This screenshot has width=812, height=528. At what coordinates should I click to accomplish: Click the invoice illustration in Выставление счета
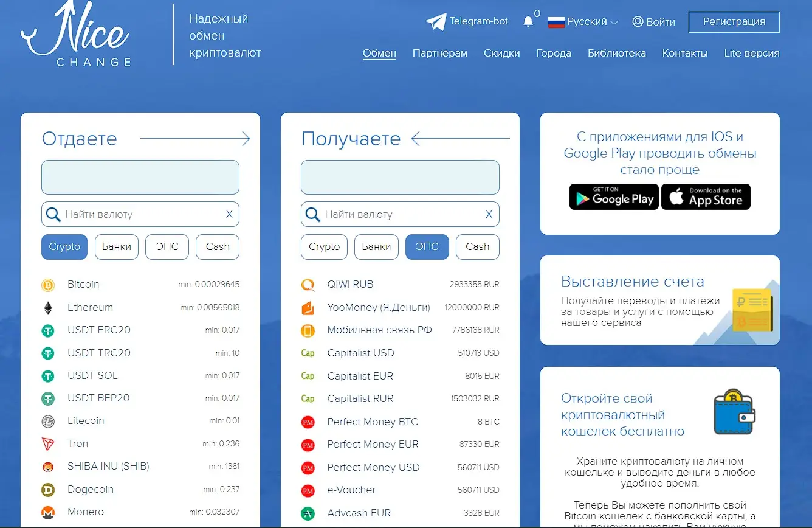pos(752,310)
